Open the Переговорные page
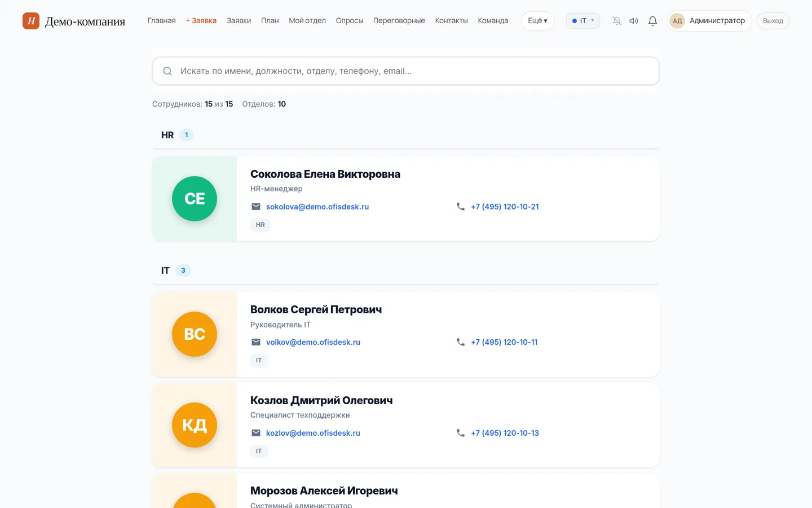This screenshot has width=812, height=508. [x=399, y=21]
